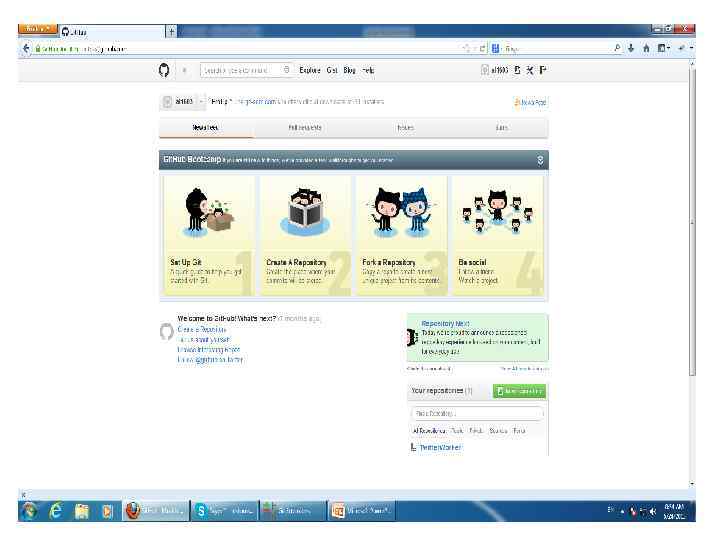The width and height of the screenshot is (720, 540).
Task: Show hidden system tray icons arrow
Action: pos(623,511)
